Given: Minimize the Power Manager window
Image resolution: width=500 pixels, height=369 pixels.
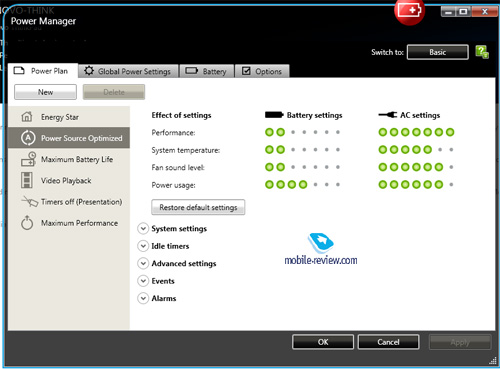Looking at the screenshot, I should (449, 12).
